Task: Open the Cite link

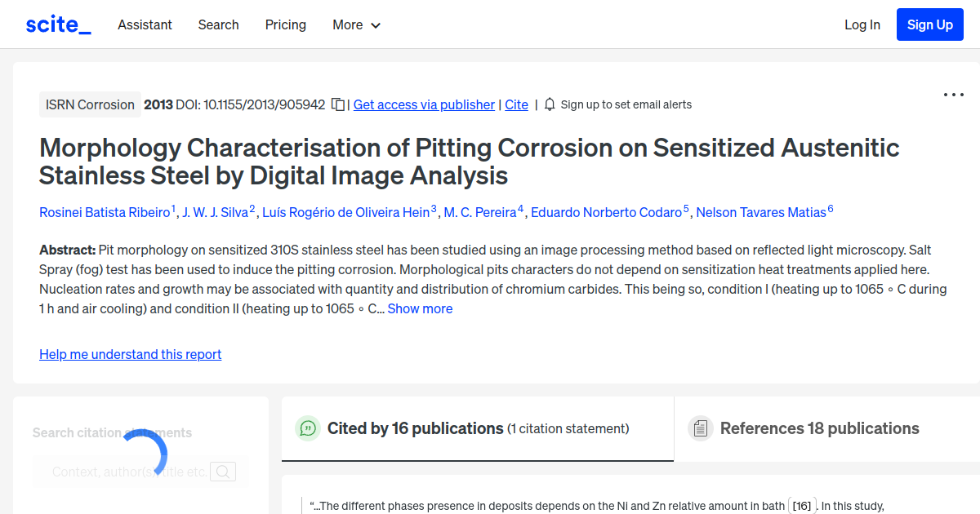Action: pos(516,104)
